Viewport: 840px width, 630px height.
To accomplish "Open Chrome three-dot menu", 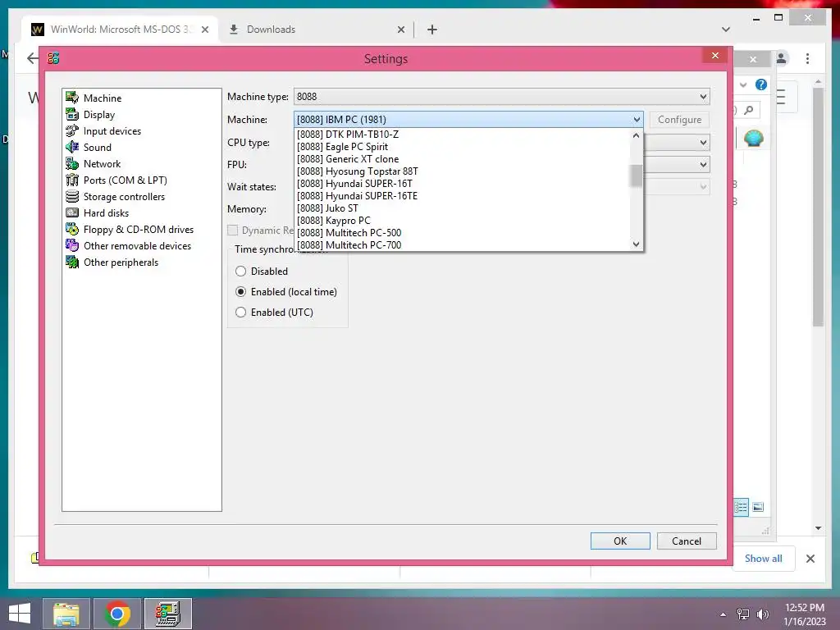I will [x=807, y=58].
